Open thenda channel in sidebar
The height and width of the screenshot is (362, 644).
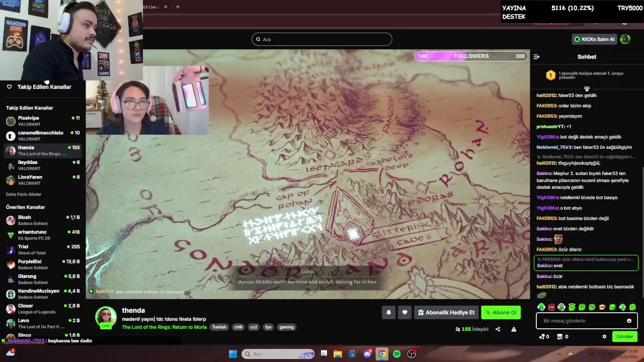pyautogui.click(x=43, y=150)
